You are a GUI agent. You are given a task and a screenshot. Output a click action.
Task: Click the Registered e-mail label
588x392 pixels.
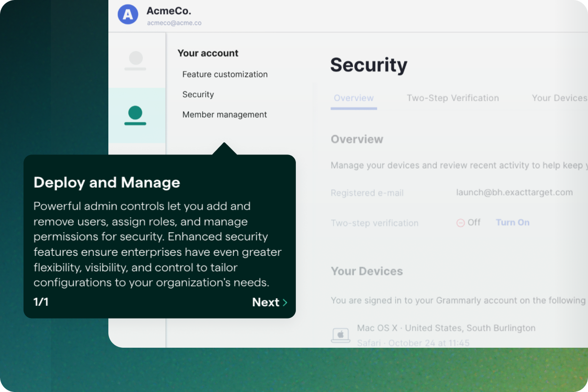[367, 193]
